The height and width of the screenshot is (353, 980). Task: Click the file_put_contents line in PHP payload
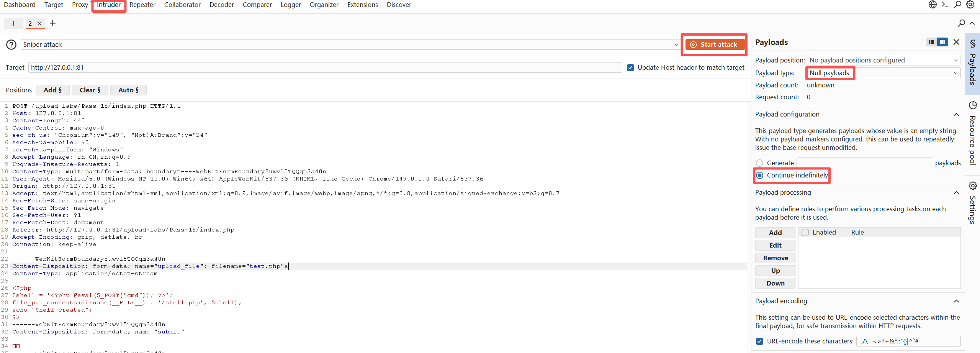point(127,302)
